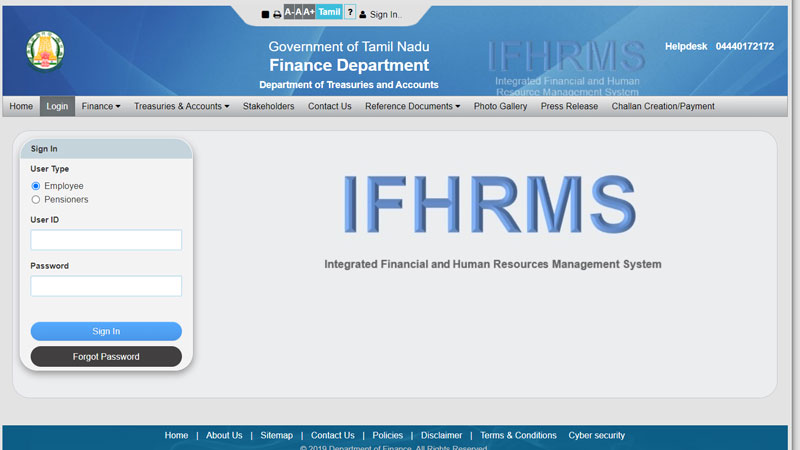The height and width of the screenshot is (450, 800).
Task: Click Helpdesk number 04440172172
Action: tap(744, 46)
